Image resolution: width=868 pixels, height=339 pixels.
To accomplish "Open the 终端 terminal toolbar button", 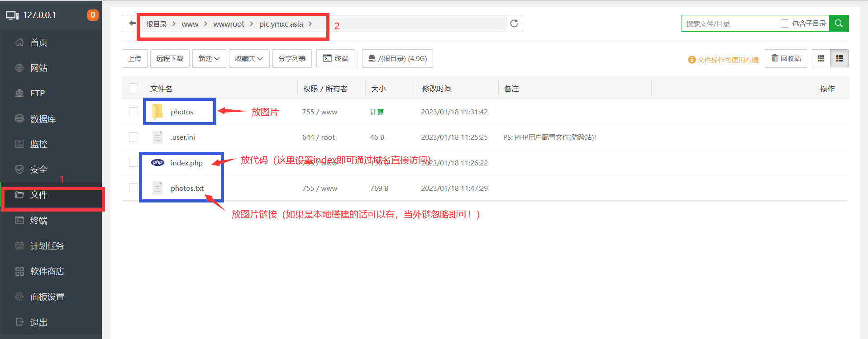I will tap(335, 59).
